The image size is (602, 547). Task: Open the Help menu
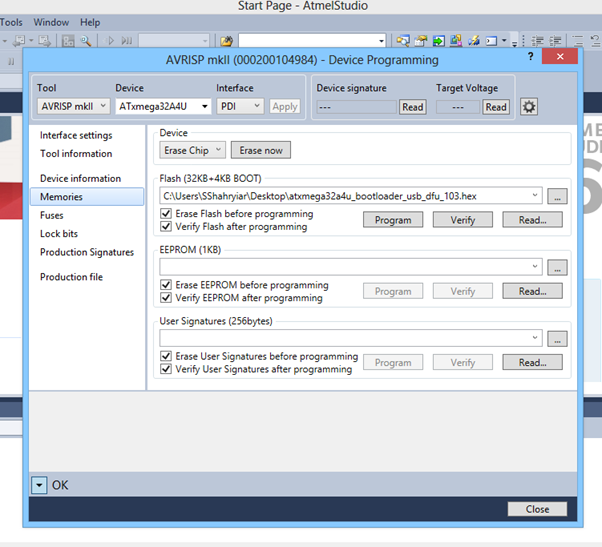pyautogui.click(x=90, y=22)
